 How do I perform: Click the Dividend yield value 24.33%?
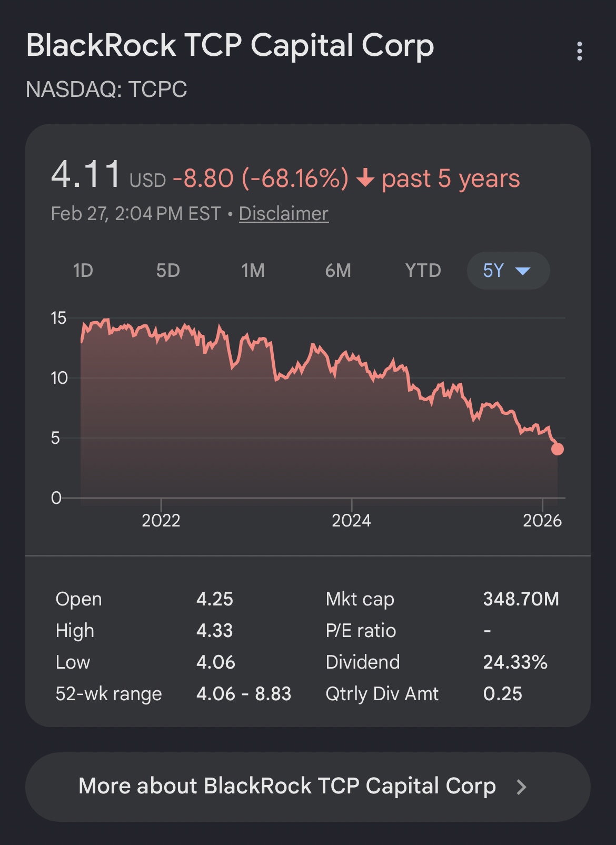coord(515,662)
